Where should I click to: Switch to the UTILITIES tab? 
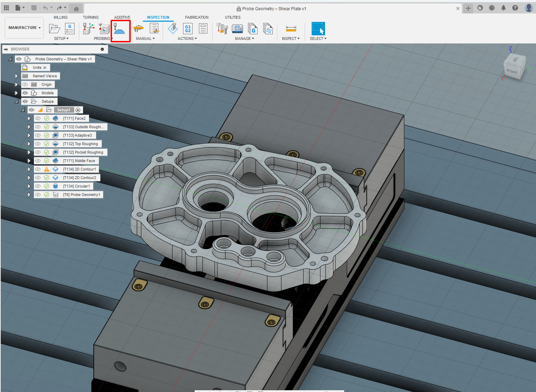point(233,17)
